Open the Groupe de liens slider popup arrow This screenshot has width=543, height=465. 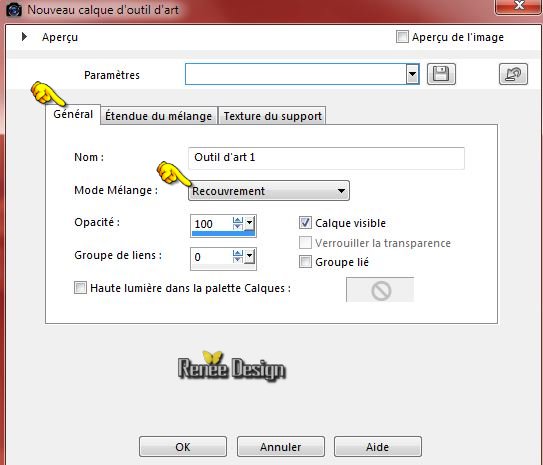[x=249, y=257]
